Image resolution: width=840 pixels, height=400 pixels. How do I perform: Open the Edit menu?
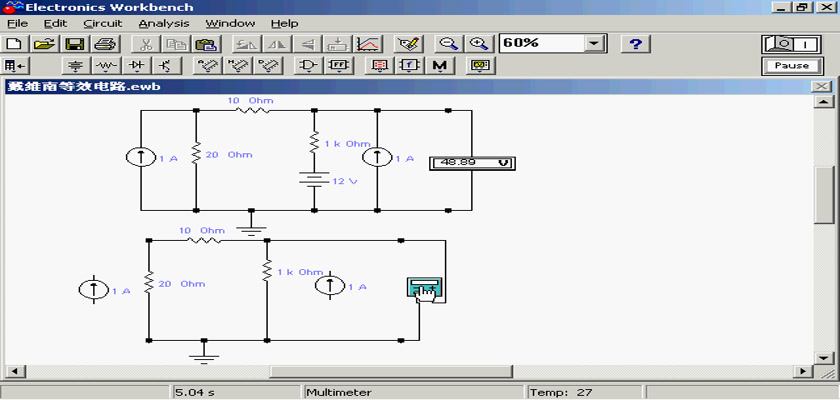coord(55,24)
